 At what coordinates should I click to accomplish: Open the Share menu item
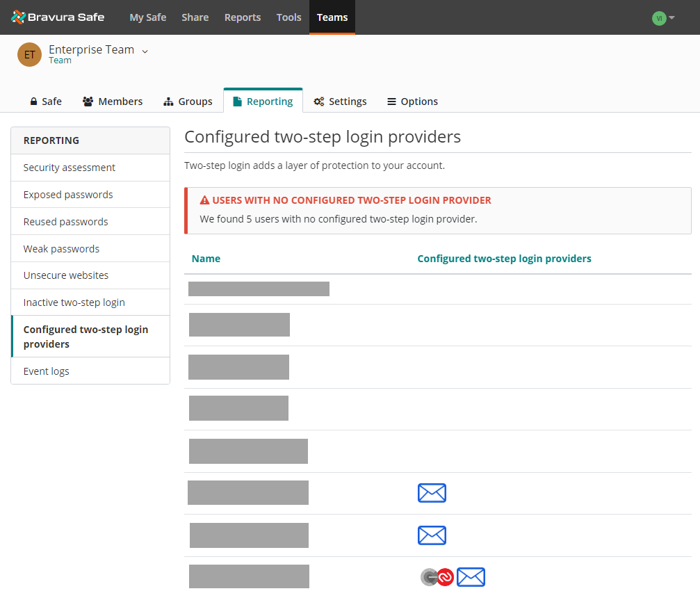[195, 17]
